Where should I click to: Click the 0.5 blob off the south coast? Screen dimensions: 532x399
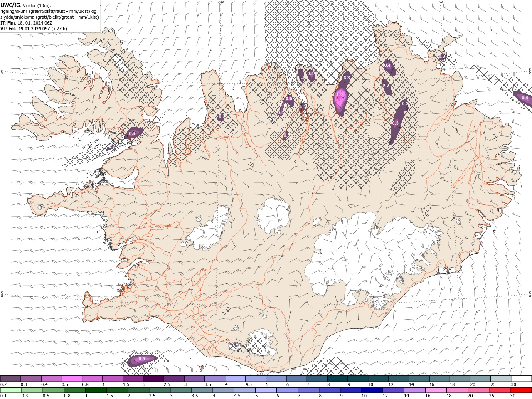click(x=142, y=360)
